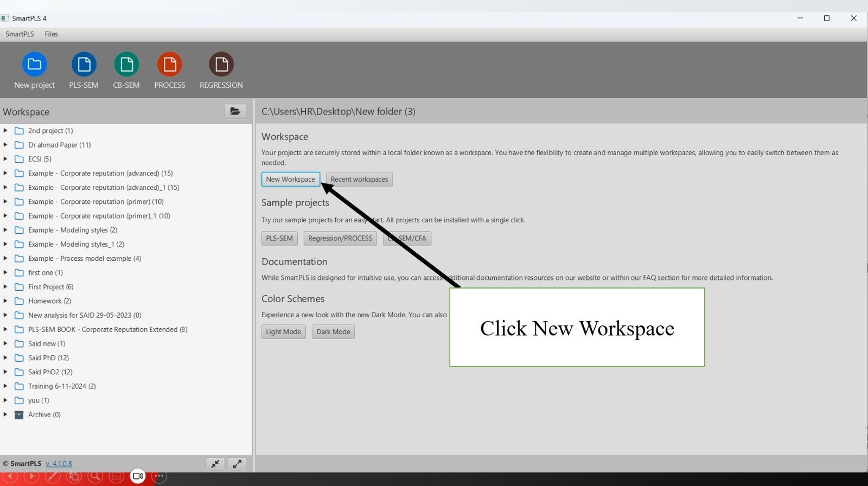Click the New project icon
868x486 pixels.
pyautogui.click(x=34, y=65)
